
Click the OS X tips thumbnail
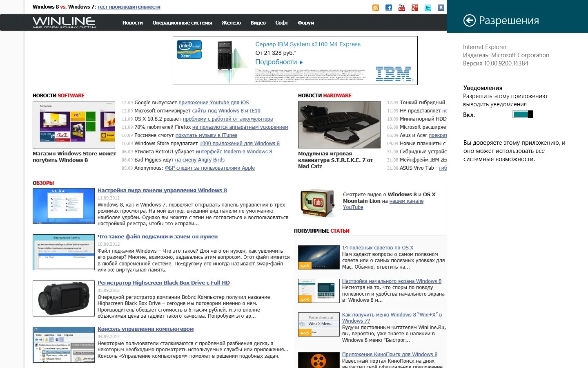pos(319,257)
